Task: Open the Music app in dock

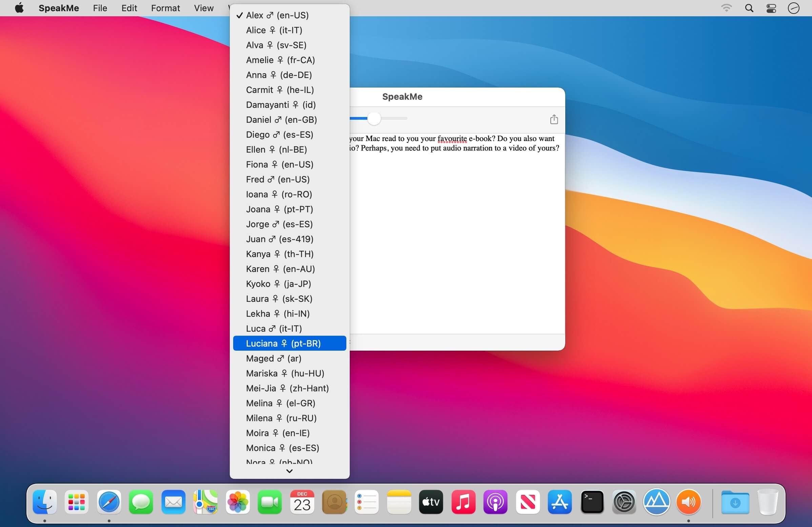Action: coord(463,502)
